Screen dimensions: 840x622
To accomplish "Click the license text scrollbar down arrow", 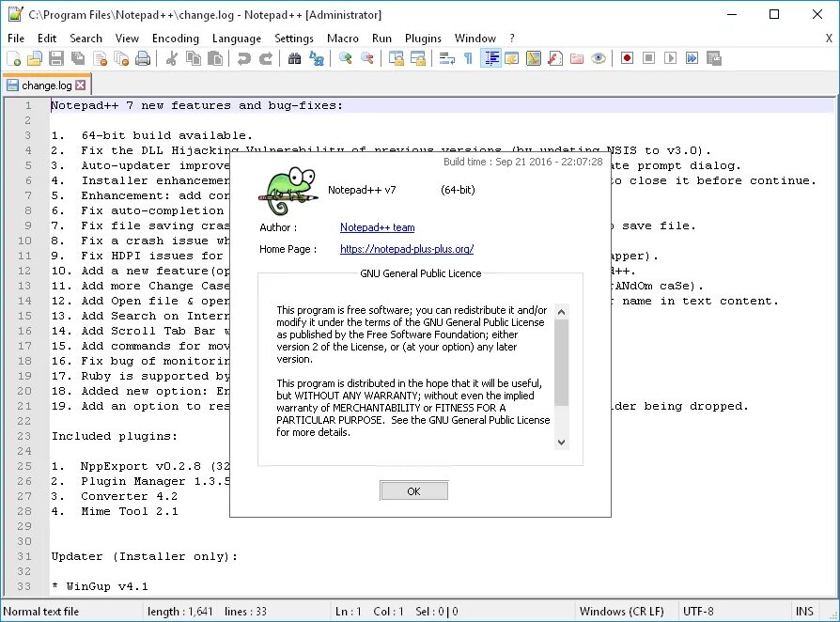I will (562, 442).
